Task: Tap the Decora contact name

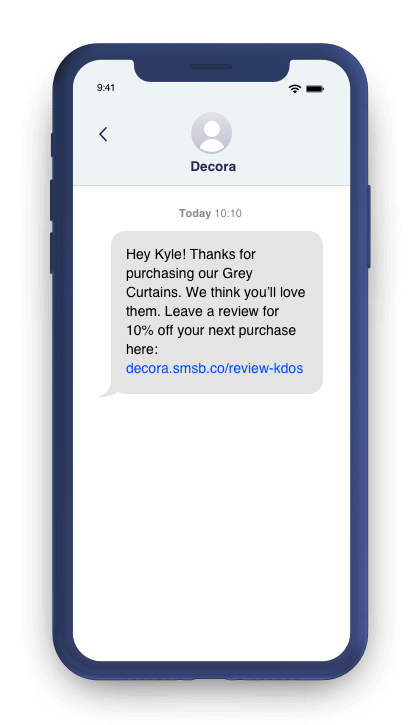Action: tap(213, 166)
